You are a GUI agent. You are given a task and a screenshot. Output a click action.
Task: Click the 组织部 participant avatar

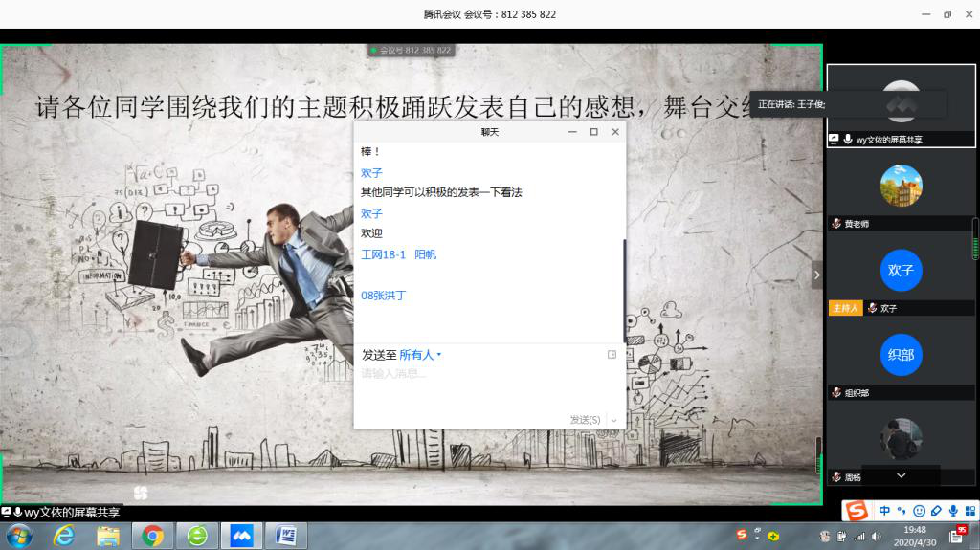point(901,355)
